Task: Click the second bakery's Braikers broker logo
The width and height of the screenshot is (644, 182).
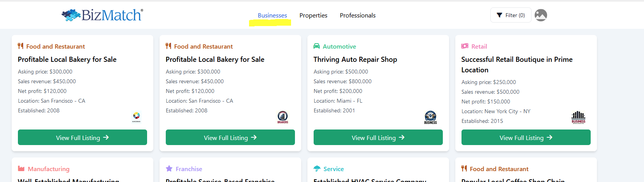Action: point(283,117)
